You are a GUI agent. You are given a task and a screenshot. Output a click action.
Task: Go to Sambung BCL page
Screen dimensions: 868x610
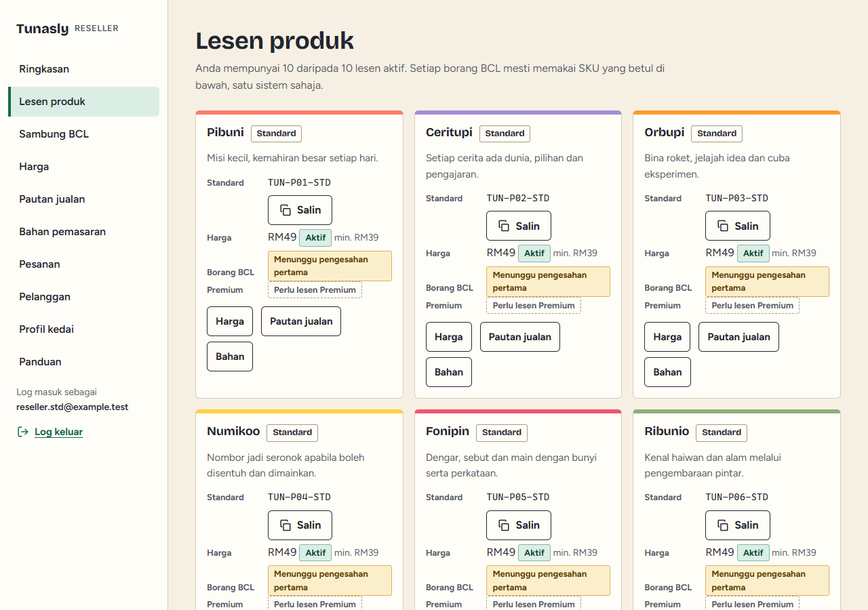coord(84,134)
